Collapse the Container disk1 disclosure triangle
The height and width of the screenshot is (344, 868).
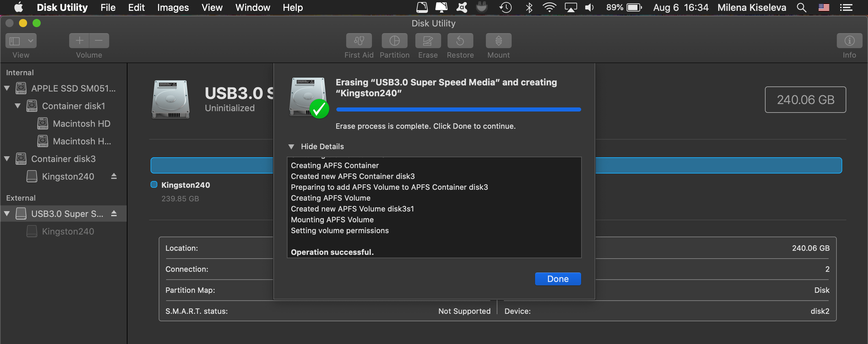click(x=18, y=106)
